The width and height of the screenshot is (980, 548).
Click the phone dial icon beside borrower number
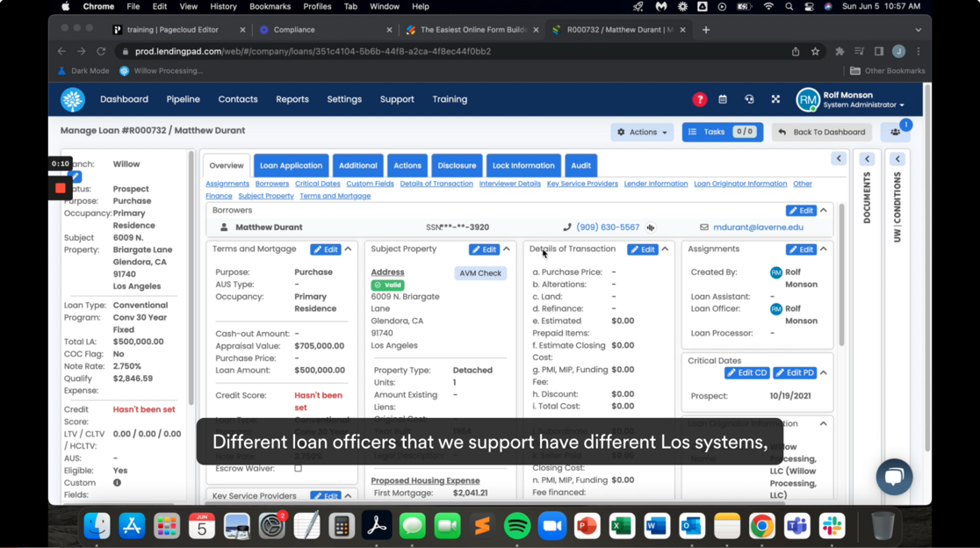click(x=651, y=227)
